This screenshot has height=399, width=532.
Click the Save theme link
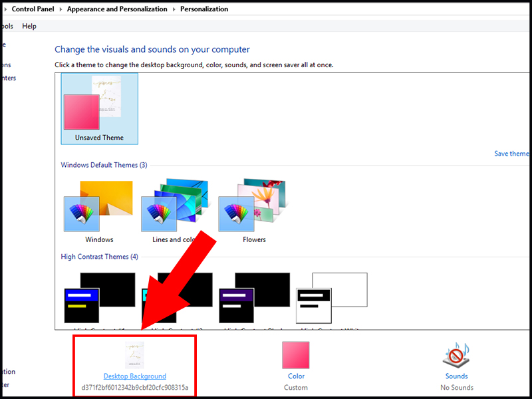click(x=511, y=153)
